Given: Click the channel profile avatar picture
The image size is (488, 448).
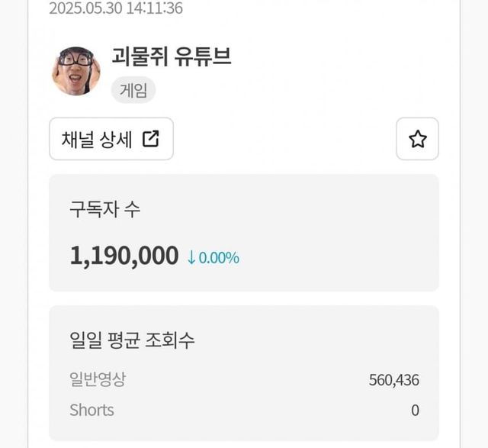Looking at the screenshot, I should pyautogui.click(x=75, y=71).
